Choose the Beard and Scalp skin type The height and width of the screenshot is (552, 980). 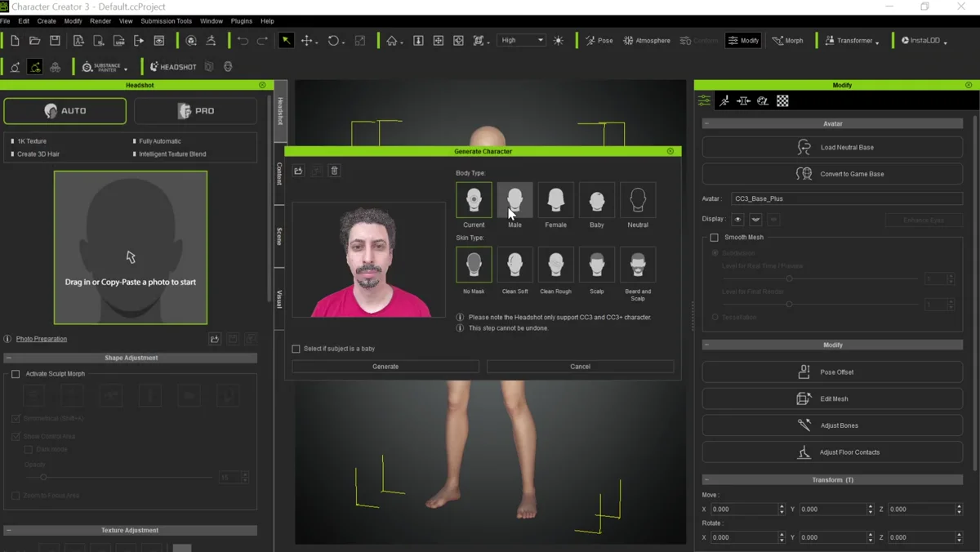coord(638,265)
